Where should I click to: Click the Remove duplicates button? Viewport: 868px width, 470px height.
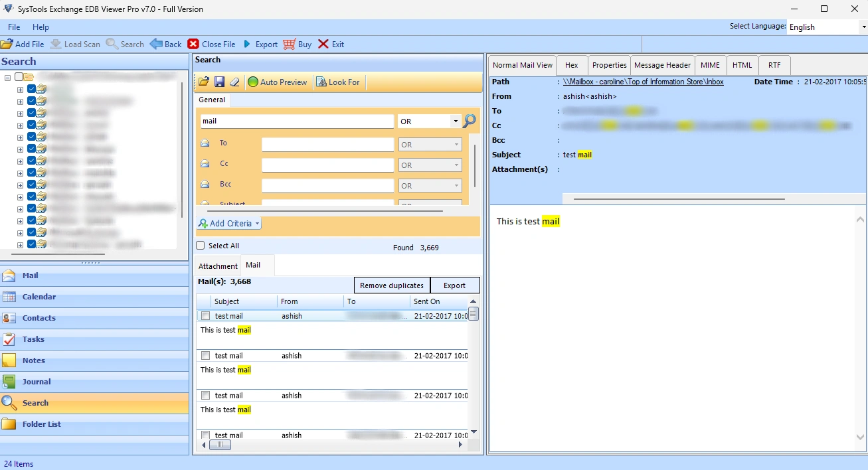pyautogui.click(x=392, y=285)
